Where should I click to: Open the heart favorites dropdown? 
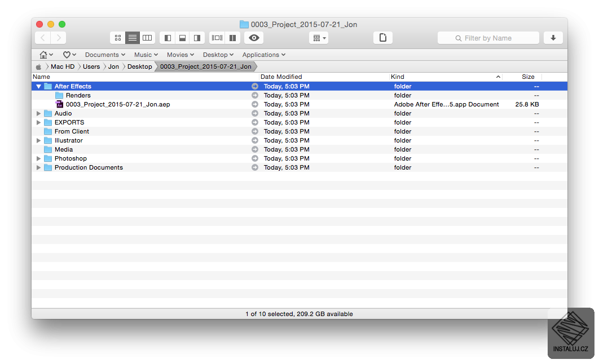tap(69, 55)
